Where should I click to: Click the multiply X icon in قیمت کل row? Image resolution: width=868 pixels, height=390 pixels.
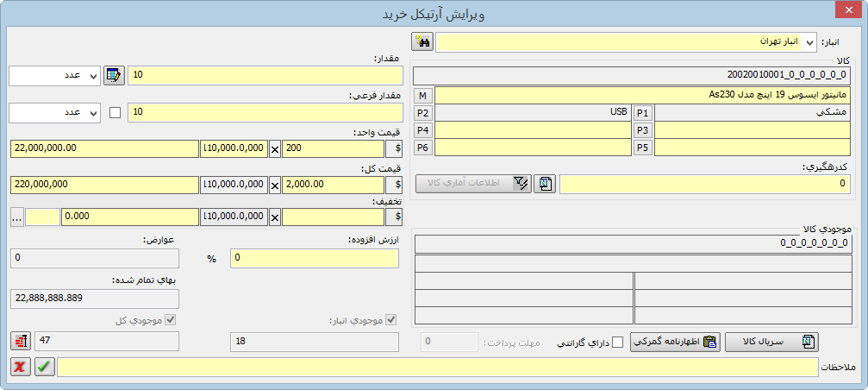pos(275,184)
